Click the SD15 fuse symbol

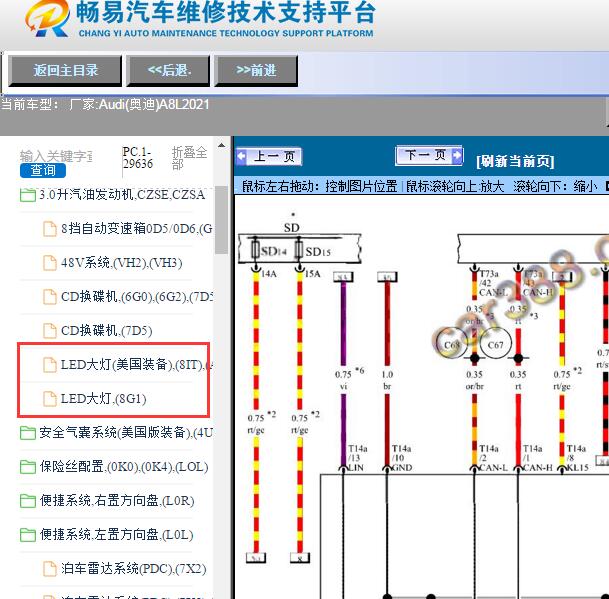(x=299, y=251)
